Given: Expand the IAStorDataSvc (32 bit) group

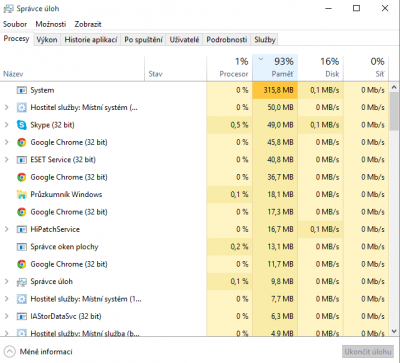Looking at the screenshot, I should (x=6, y=316).
